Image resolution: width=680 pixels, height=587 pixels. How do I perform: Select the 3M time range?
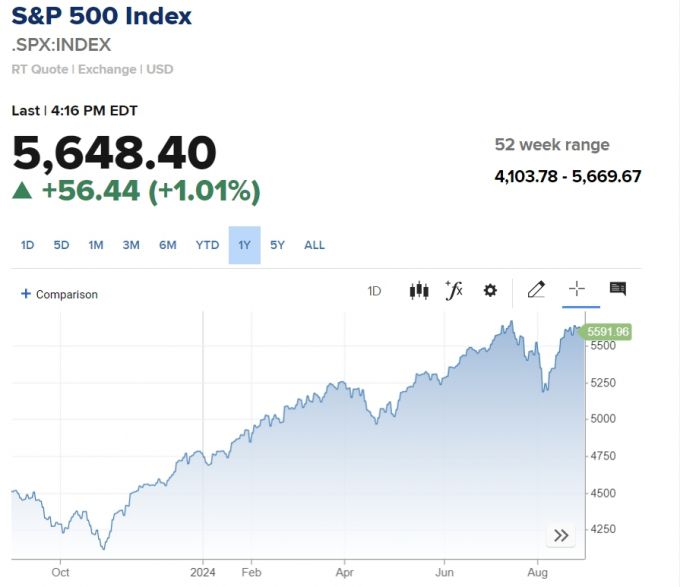(131, 245)
